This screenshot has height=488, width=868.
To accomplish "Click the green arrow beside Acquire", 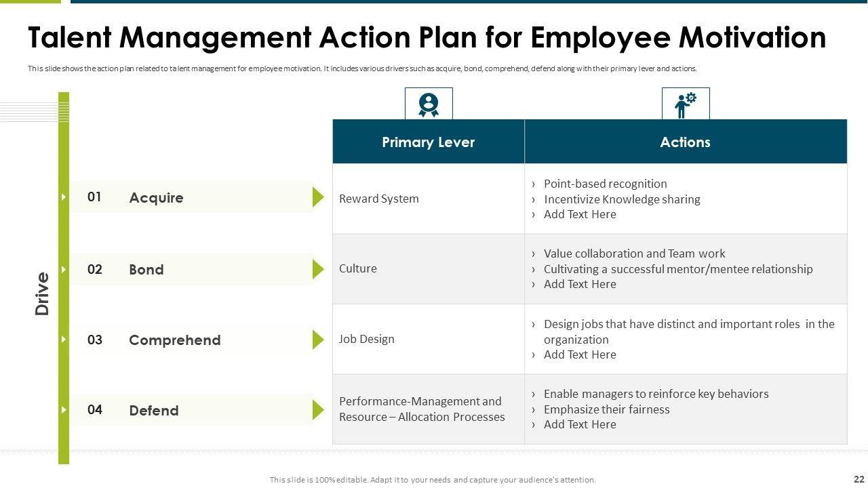I will (x=317, y=197).
